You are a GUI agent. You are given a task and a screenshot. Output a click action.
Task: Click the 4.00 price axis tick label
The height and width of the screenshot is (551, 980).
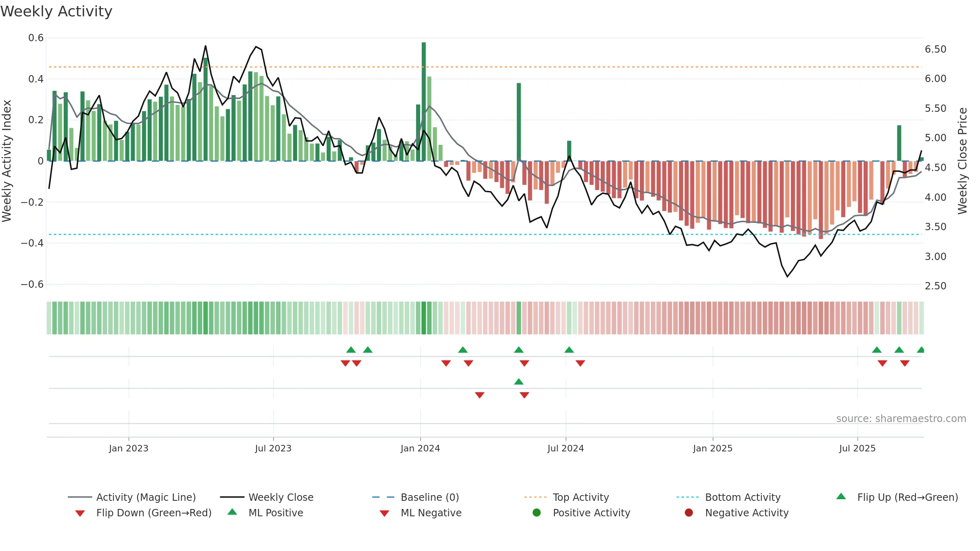935,198
